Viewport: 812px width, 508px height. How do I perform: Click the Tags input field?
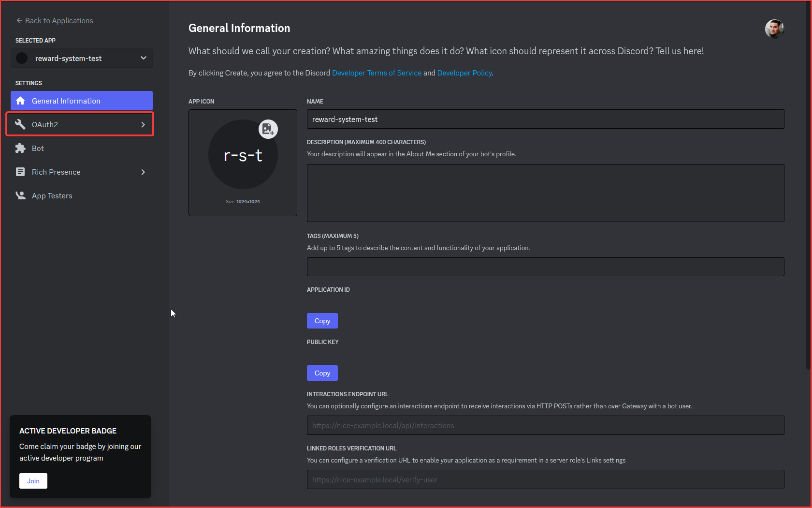(545, 267)
